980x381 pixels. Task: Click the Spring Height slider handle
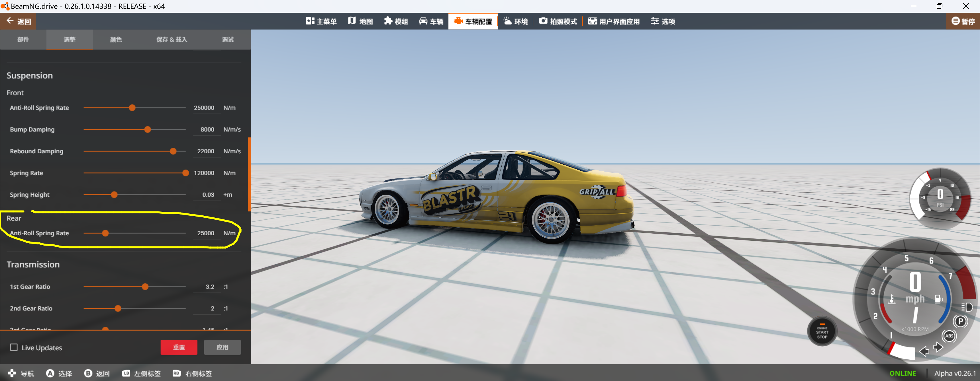pyautogui.click(x=114, y=195)
